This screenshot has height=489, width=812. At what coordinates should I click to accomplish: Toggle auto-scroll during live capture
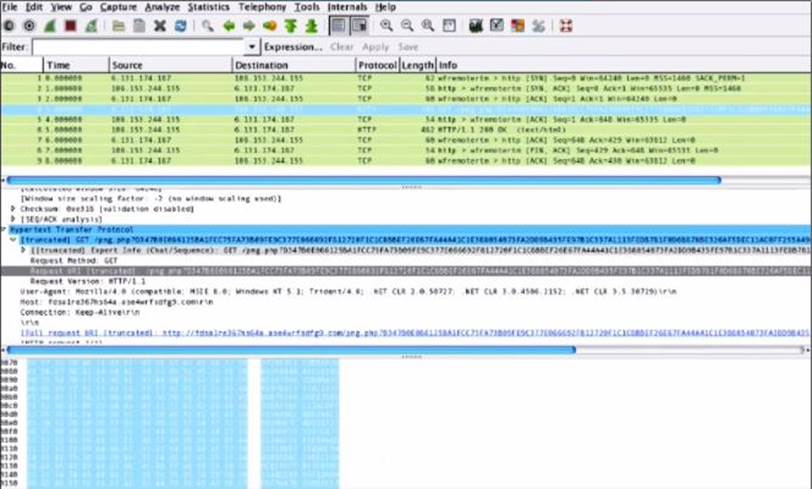click(358, 25)
